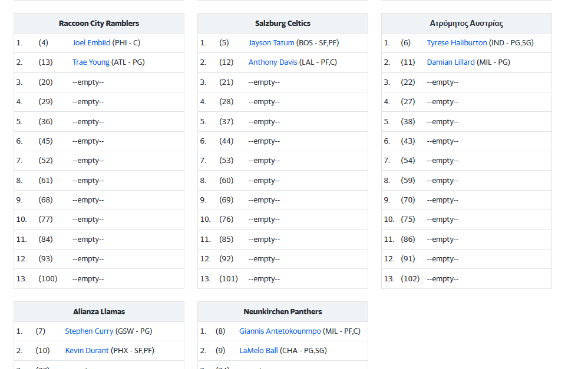The image size is (588, 369).
Task: Click the "--empty--" slot for pick (93)
Action: [x=88, y=259]
